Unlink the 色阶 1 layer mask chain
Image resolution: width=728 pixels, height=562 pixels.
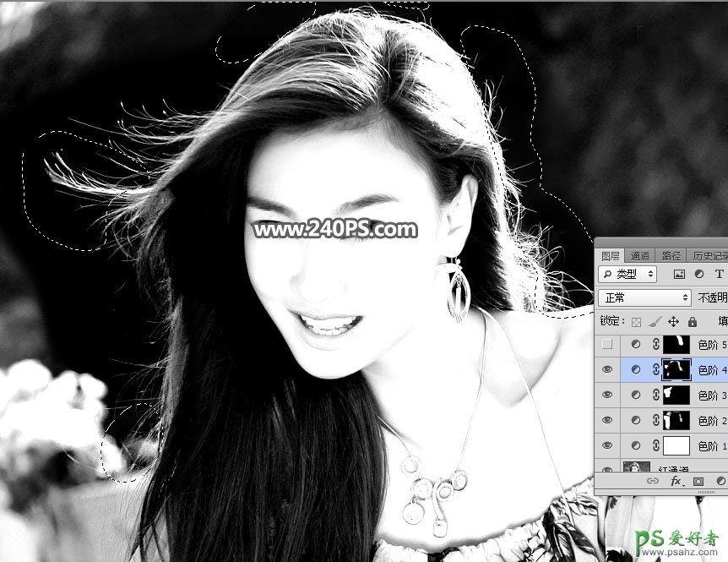(x=655, y=445)
